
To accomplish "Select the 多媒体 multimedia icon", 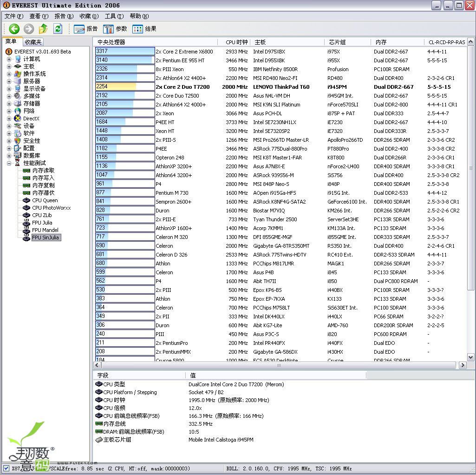I will 18,96.
